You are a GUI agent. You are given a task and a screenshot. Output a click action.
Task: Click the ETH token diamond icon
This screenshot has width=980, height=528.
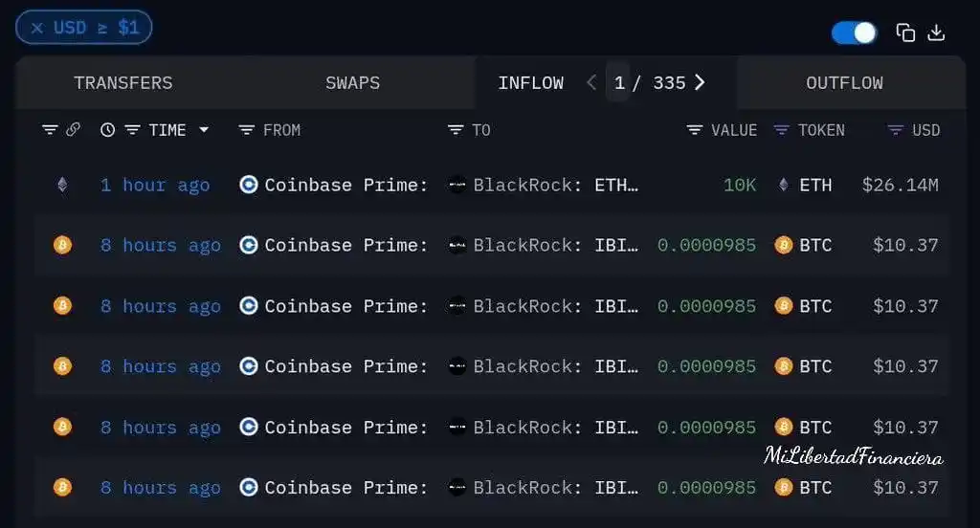pos(783,185)
